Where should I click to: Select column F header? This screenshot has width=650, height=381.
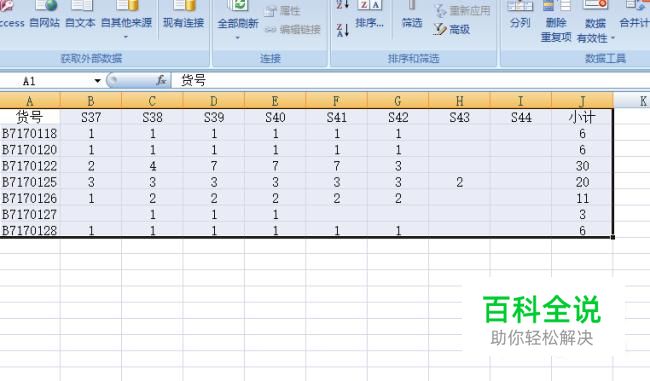[x=336, y=101]
